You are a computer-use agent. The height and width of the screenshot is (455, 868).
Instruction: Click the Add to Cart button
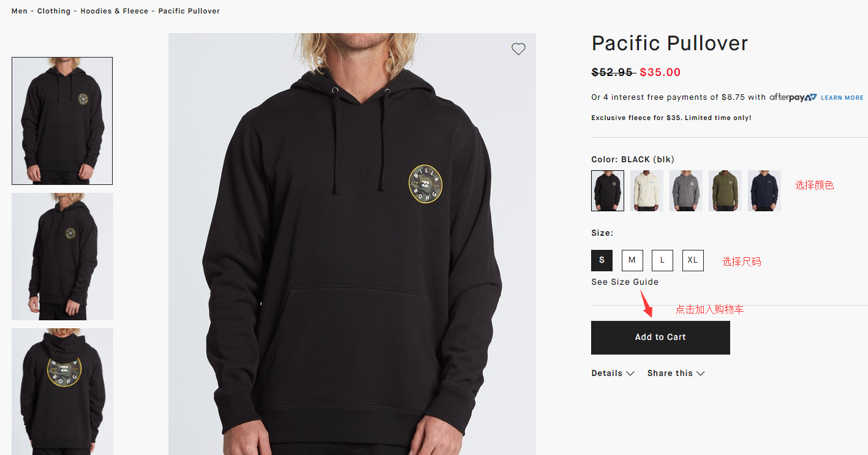click(660, 337)
